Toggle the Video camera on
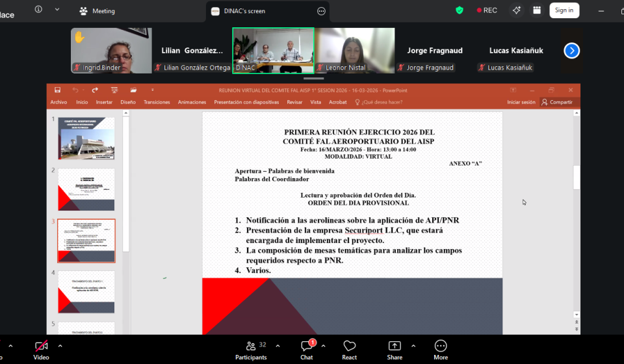 [x=42, y=350]
